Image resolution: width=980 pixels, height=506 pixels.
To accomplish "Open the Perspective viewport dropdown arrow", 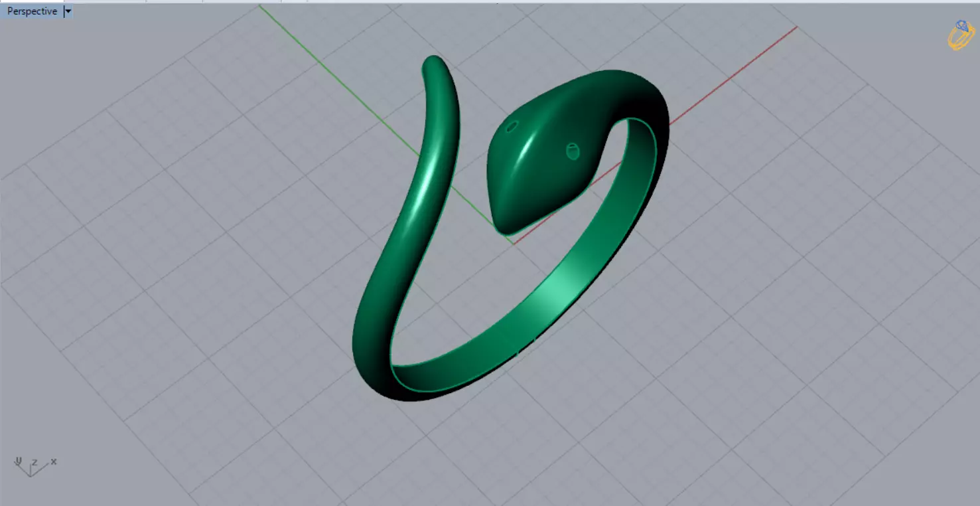I will click(x=68, y=11).
